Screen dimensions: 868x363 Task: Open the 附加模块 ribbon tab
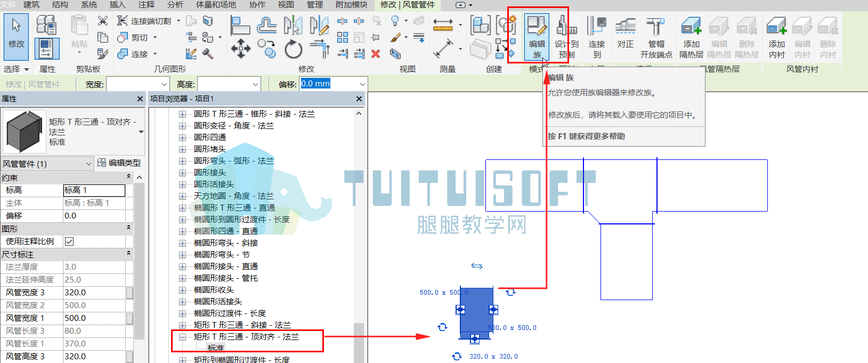pyautogui.click(x=351, y=5)
